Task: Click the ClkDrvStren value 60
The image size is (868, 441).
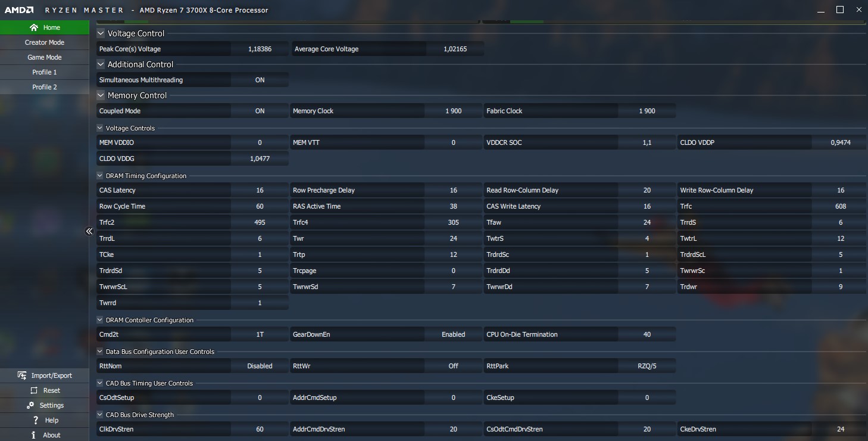Action: pos(260,429)
